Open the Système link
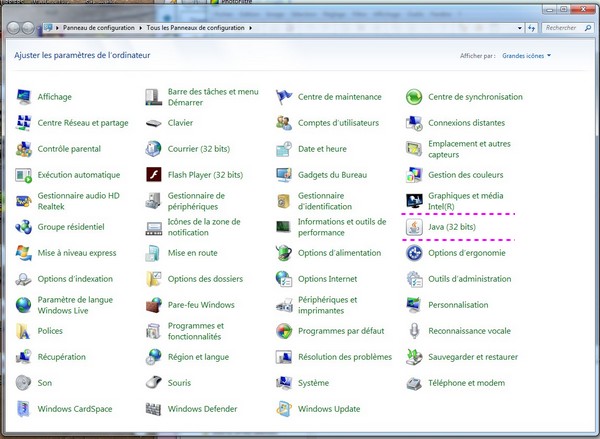The image size is (600, 439). [x=313, y=383]
